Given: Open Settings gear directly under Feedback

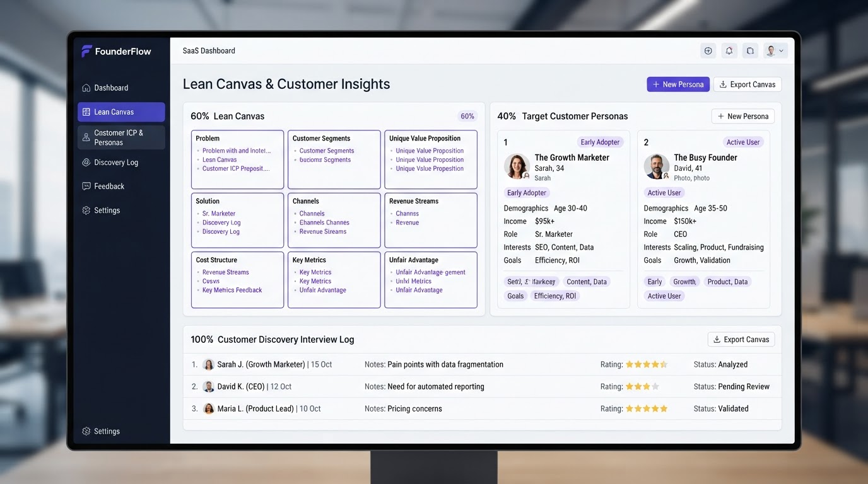Looking at the screenshot, I should (86, 210).
